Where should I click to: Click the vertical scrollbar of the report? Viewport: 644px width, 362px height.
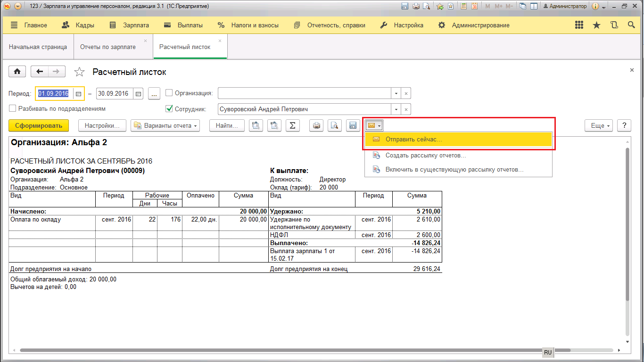627,224
